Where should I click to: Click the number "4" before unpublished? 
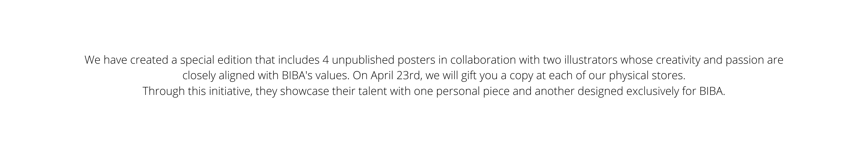pyautogui.click(x=326, y=60)
